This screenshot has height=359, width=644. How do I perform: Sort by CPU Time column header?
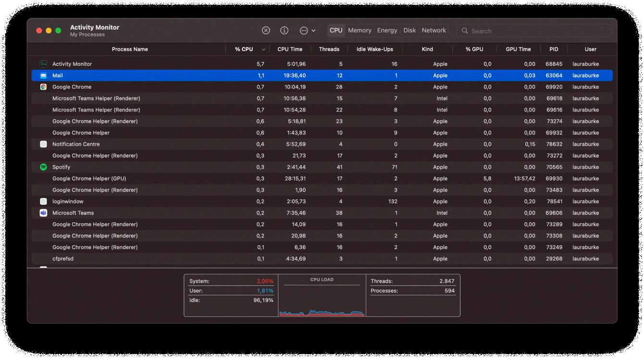tap(290, 49)
